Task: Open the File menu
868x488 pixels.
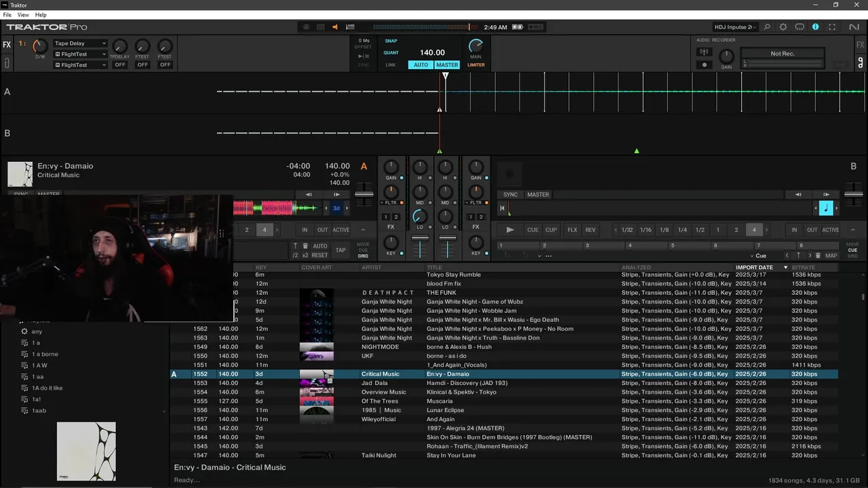Action: coord(7,15)
